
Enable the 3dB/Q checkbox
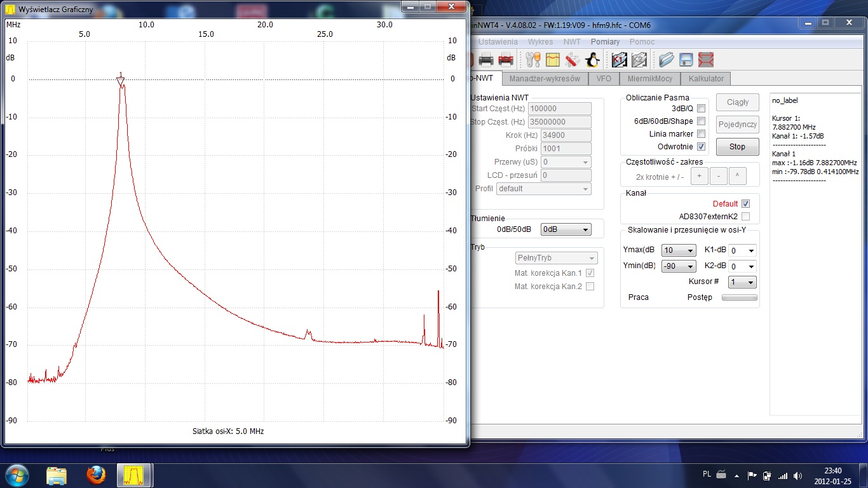coord(701,109)
